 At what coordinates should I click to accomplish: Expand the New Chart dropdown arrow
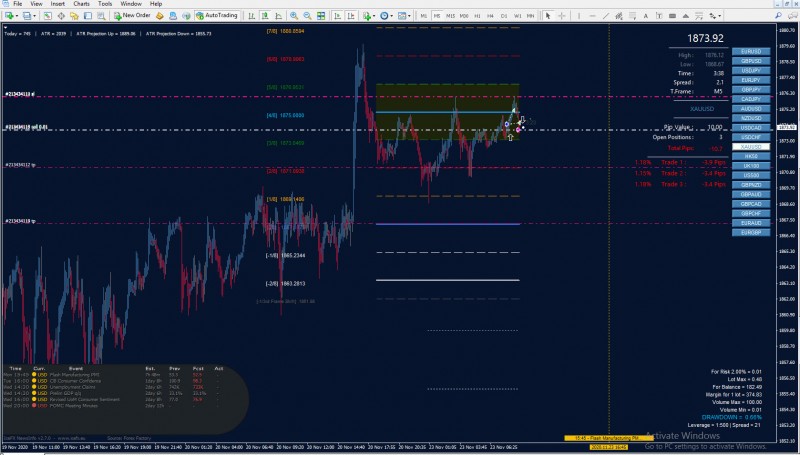coord(17,16)
